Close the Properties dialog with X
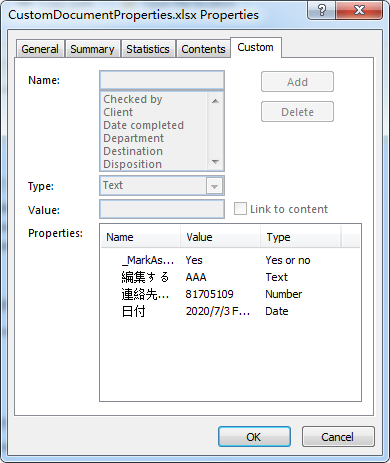390x463 pixels. tap(359, 10)
